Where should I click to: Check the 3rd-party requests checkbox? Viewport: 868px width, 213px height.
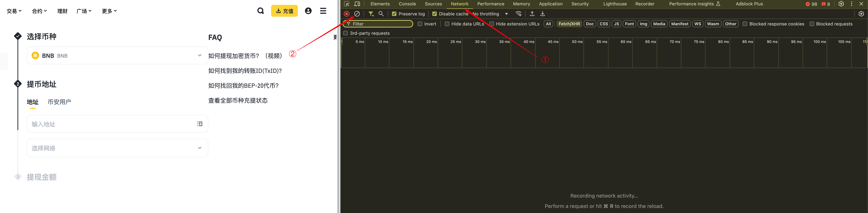pos(345,33)
